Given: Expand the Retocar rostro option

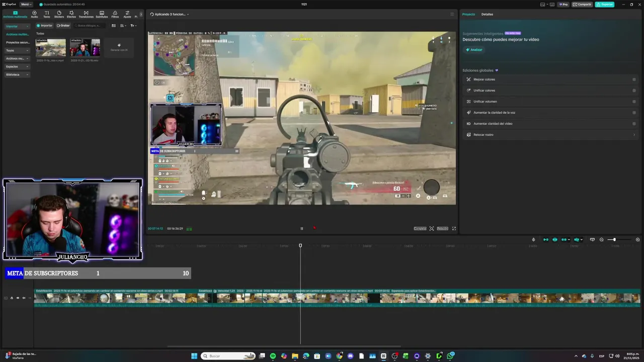Looking at the screenshot, I should pos(634,135).
